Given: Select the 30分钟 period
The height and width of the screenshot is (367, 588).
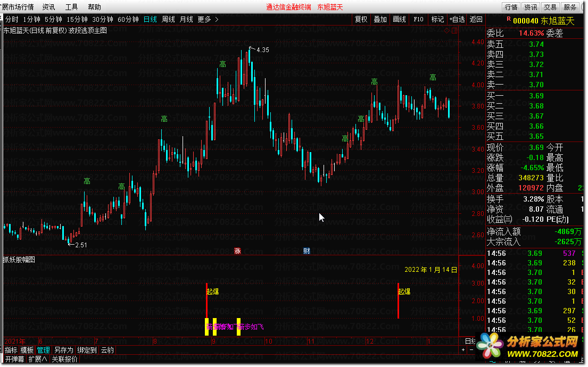Looking at the screenshot, I should 102,19.
